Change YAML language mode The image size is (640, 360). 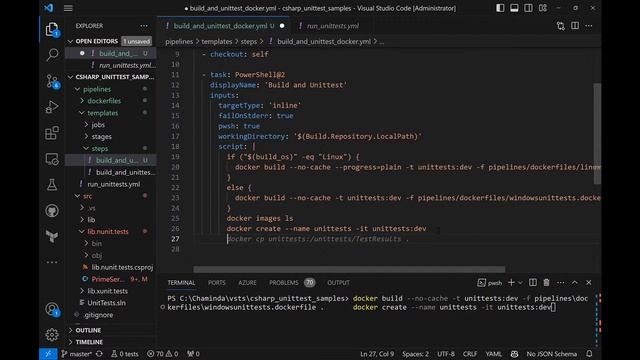tap(493, 354)
